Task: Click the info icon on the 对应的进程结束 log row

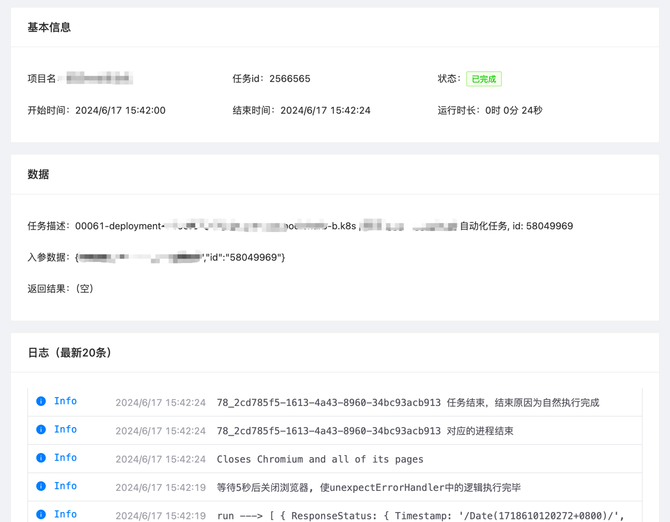Action: tap(41, 430)
